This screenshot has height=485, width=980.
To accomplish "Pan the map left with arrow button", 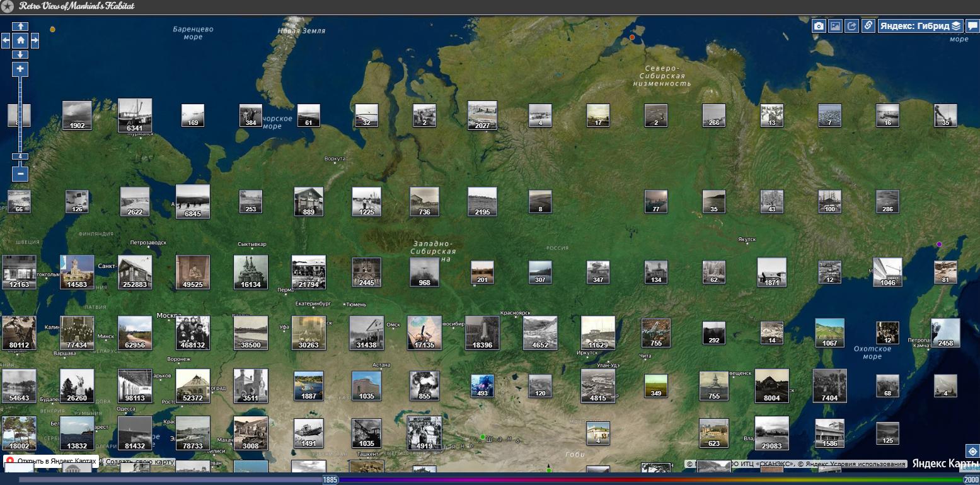I will [x=6, y=40].
